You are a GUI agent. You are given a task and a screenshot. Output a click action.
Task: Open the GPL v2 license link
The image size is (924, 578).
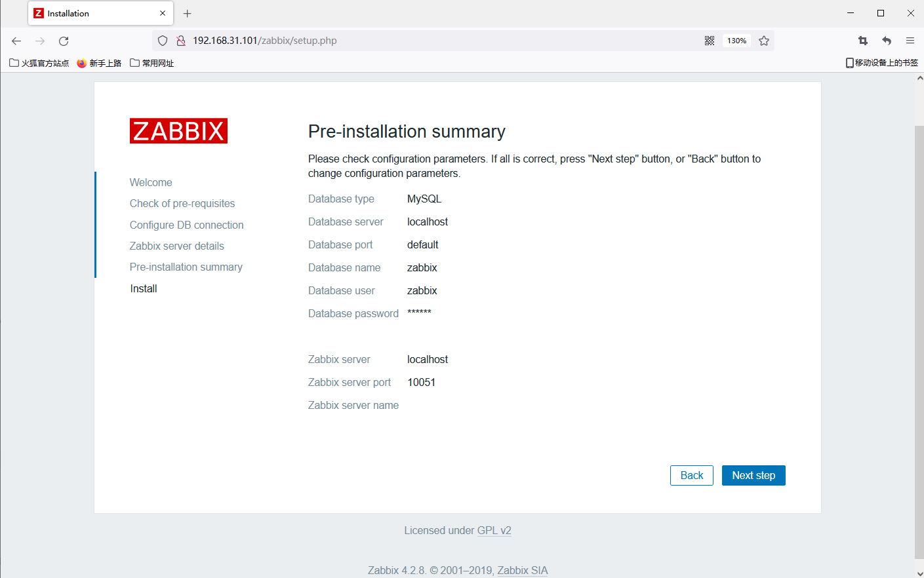coord(494,530)
